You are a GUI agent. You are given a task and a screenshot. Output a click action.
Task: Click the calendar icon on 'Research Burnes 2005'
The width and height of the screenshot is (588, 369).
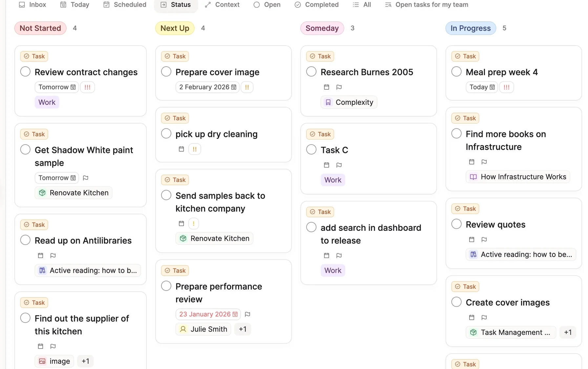pyautogui.click(x=326, y=87)
